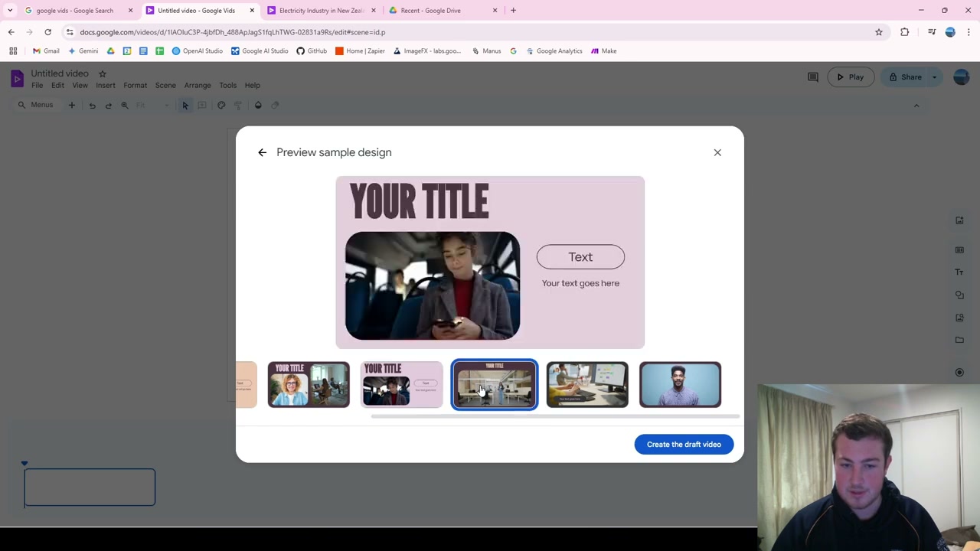Image resolution: width=980 pixels, height=551 pixels.
Task: Open the Arrange menu
Action: (x=198, y=85)
